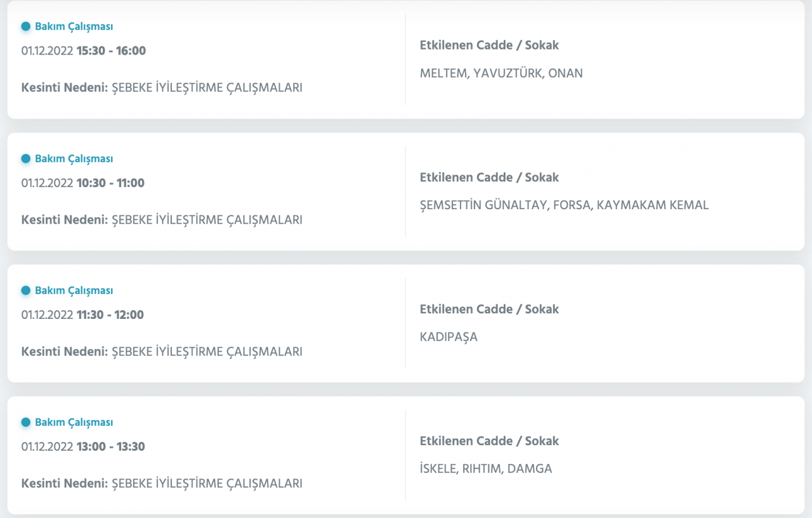Click the Etkilenen Cadde / Sokak heading above MELTEM
This screenshot has height=518, width=812.
click(x=489, y=46)
